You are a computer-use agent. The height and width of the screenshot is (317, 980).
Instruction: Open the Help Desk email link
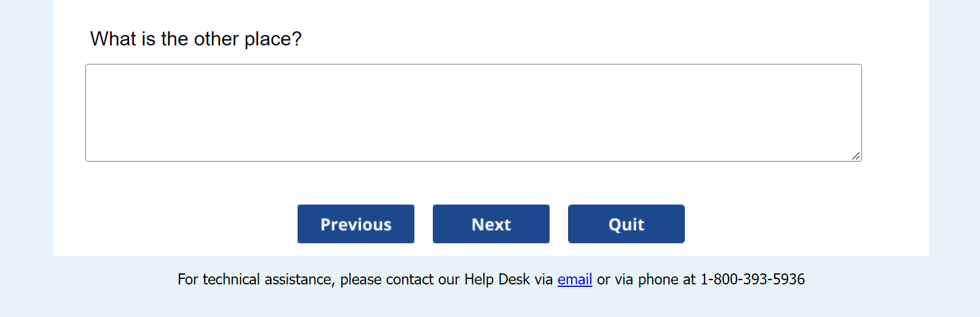point(574,280)
